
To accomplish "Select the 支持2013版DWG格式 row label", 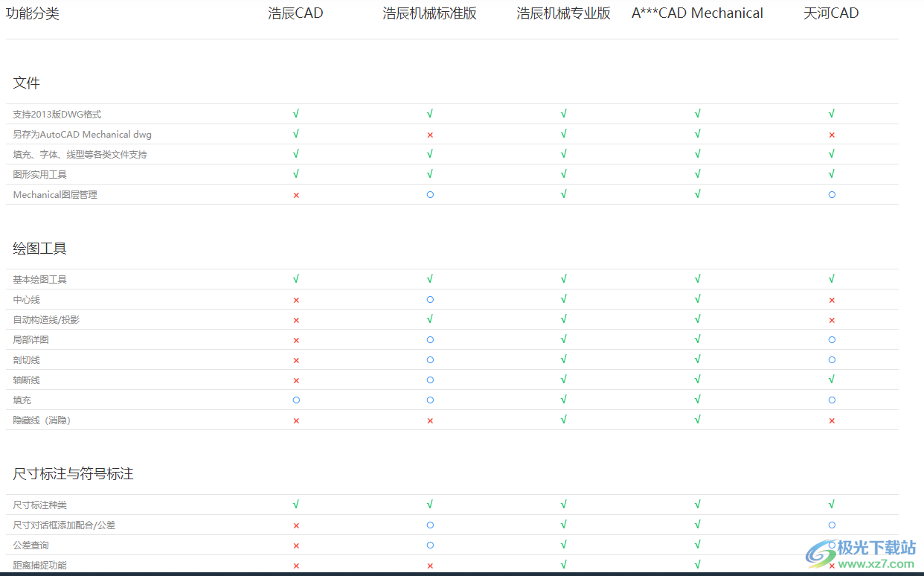I will (57, 115).
